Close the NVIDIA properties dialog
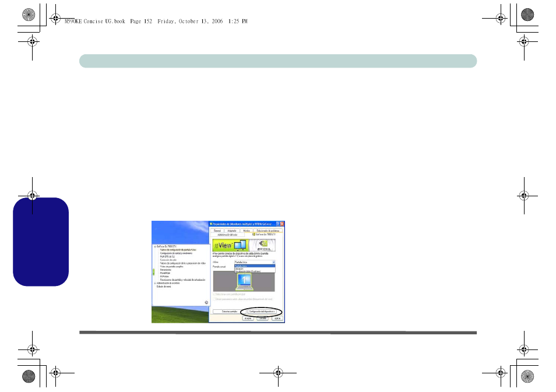 tap(282, 224)
